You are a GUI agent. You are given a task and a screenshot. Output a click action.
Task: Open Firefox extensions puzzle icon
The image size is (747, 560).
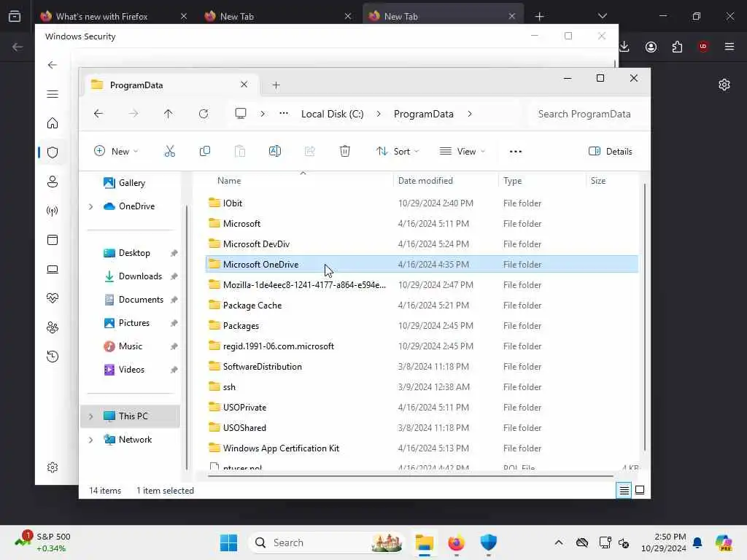click(x=677, y=47)
